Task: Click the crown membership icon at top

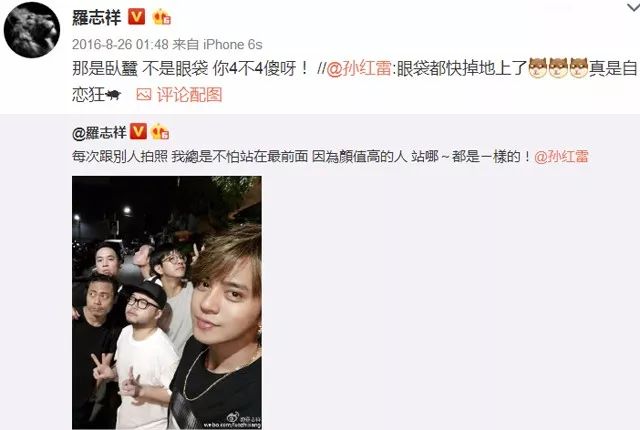Action: coord(161,17)
